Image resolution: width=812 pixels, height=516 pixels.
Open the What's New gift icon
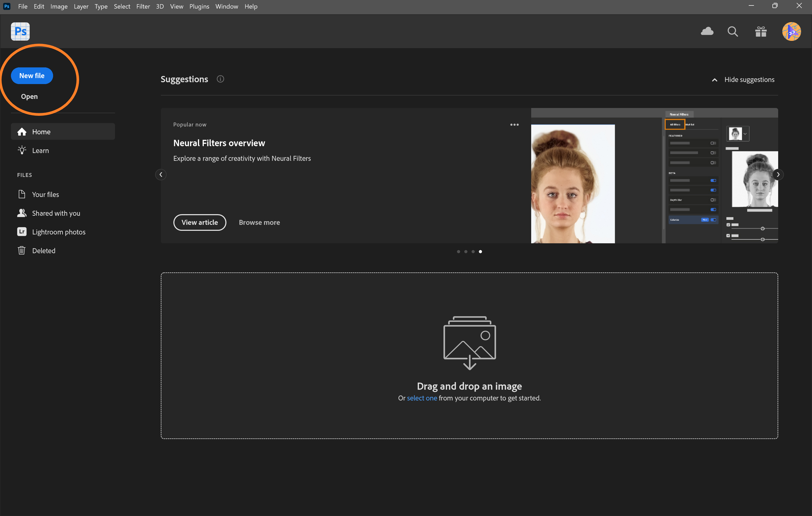click(761, 31)
